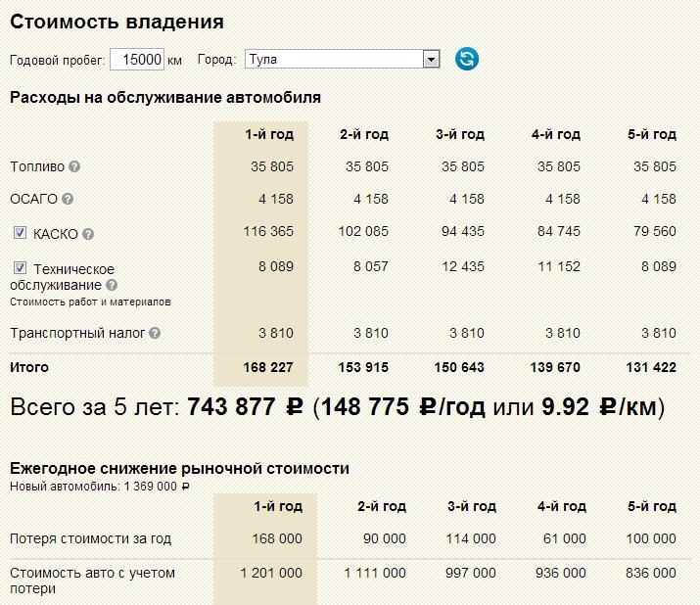Click the depreciation value 114 000
This screenshot has height=605, width=700.
(x=471, y=538)
